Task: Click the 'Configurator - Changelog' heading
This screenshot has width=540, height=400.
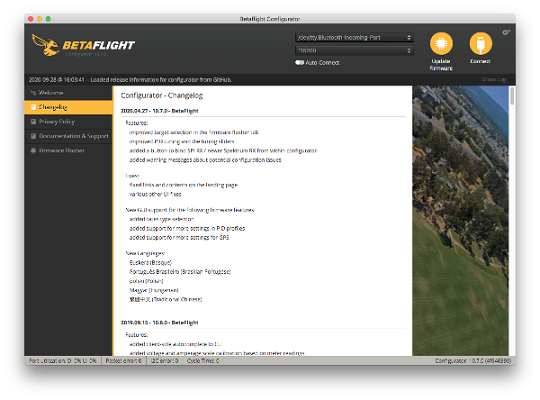Action: [162, 95]
